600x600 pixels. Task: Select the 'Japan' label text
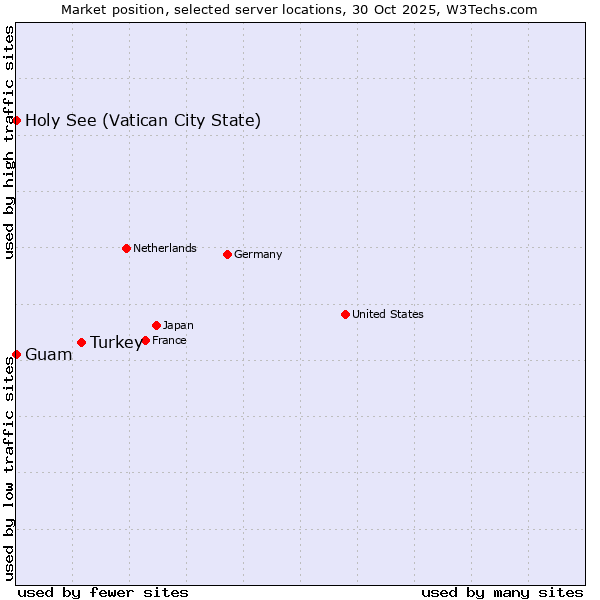click(x=178, y=325)
